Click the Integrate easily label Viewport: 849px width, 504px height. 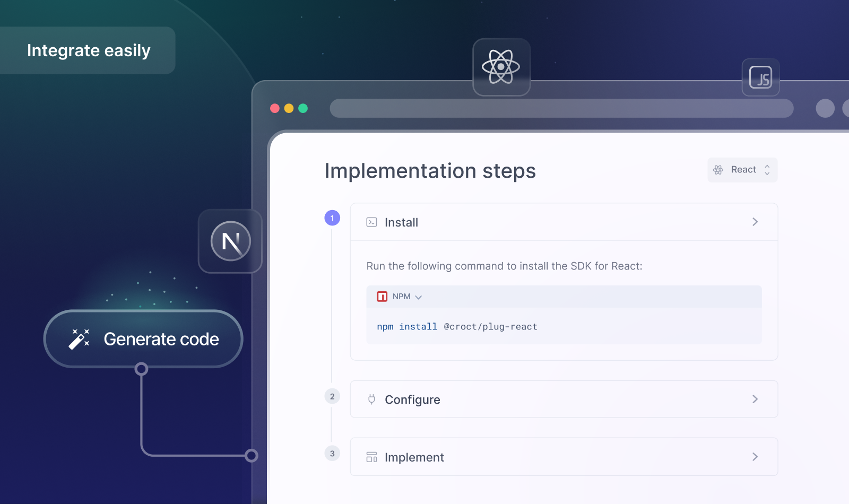pyautogui.click(x=89, y=50)
